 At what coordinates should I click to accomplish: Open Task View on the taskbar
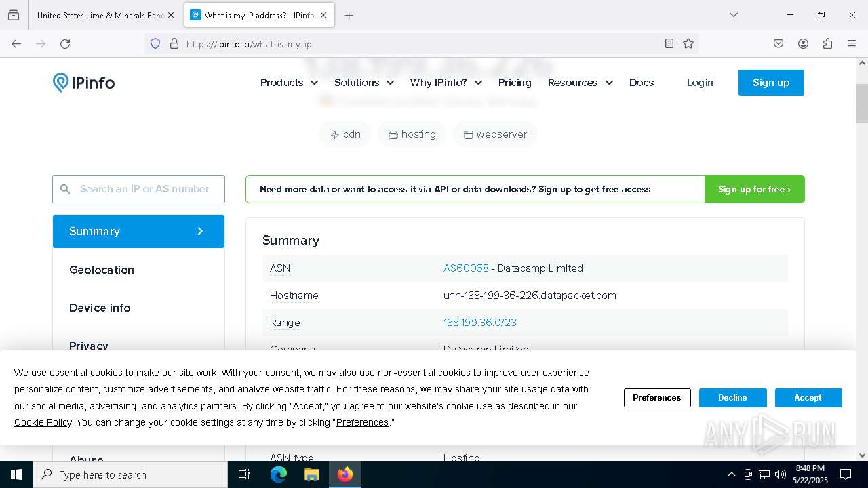244,474
